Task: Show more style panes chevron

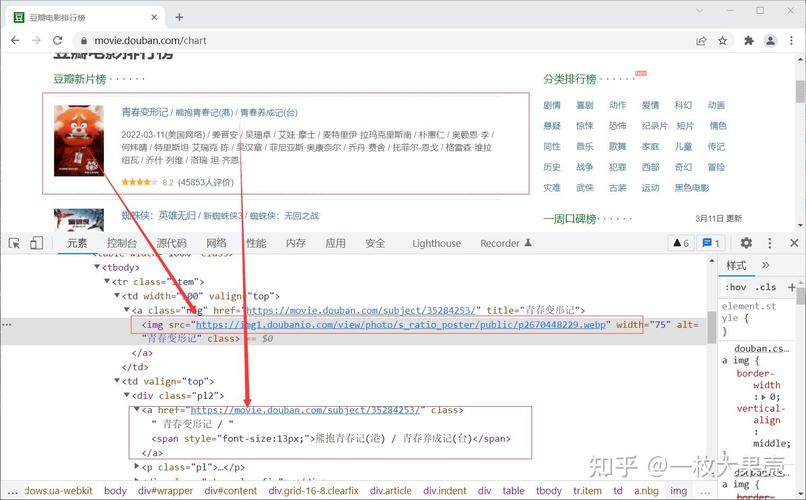Action: pyautogui.click(x=765, y=265)
